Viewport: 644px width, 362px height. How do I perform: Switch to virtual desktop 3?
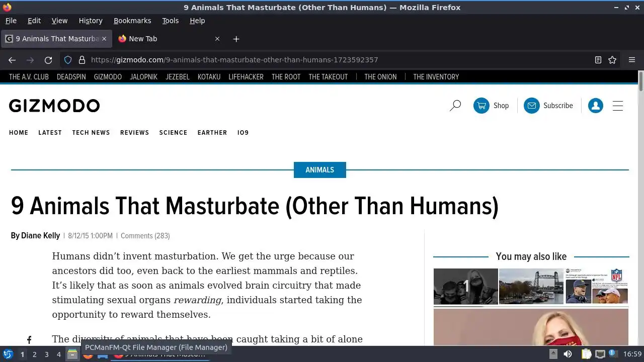pos(46,354)
